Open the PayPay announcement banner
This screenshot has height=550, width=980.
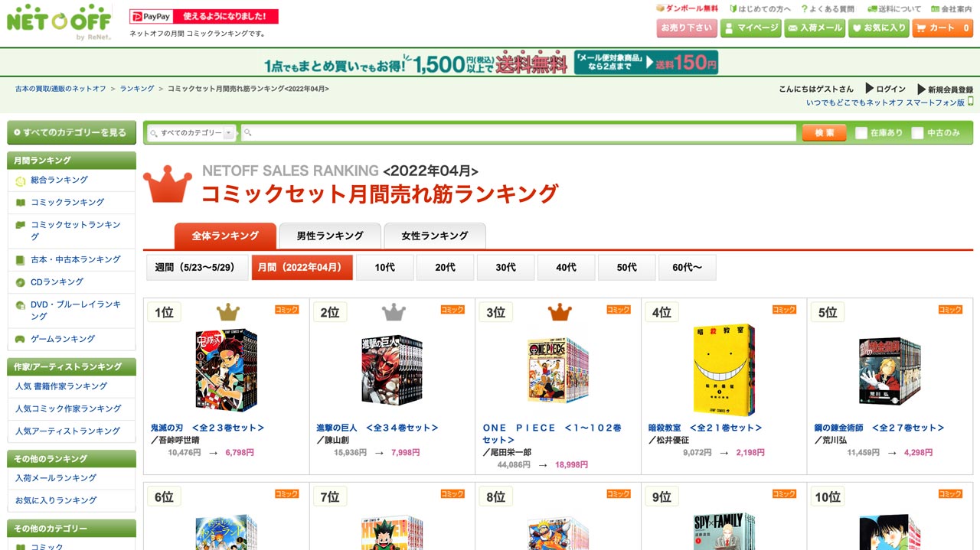point(204,16)
